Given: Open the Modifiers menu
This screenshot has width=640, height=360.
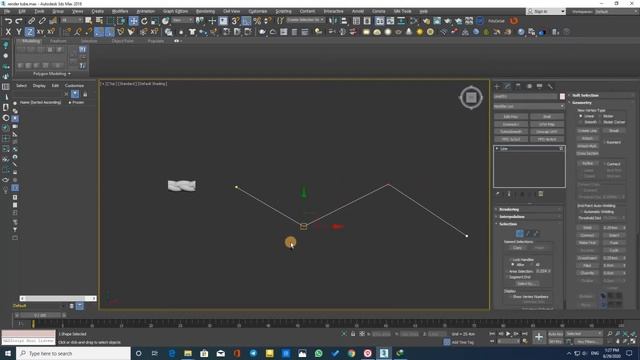Looking at the screenshot, I should [x=120, y=11].
